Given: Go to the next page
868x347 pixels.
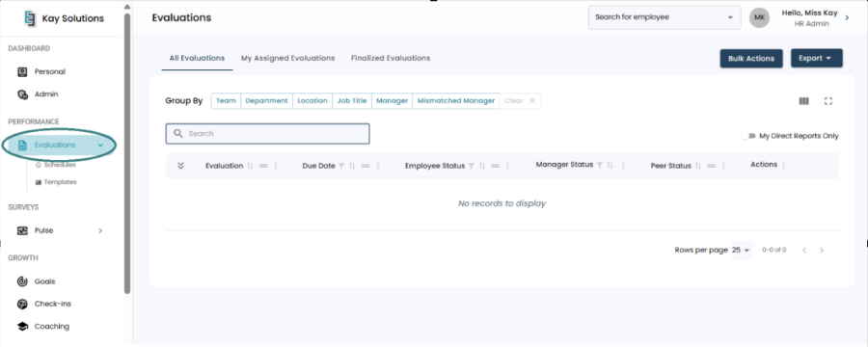Looking at the screenshot, I should pos(822,251).
